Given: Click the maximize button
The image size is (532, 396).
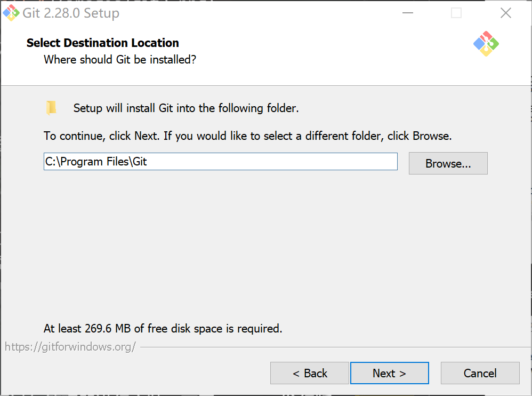Looking at the screenshot, I should [x=456, y=13].
